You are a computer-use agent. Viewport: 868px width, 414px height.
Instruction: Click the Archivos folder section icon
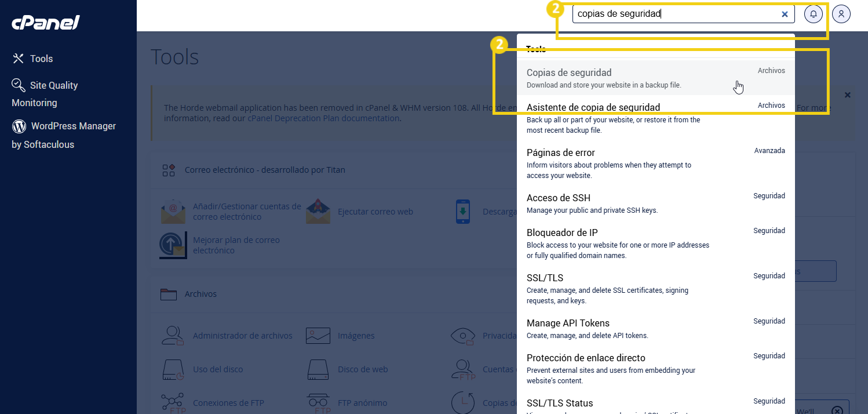point(169,294)
